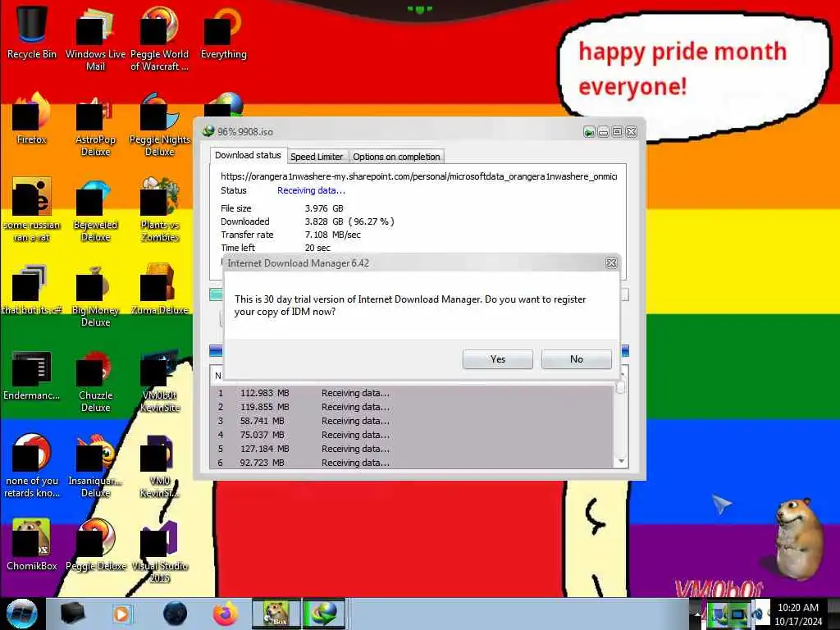Click the 7.108 MB/sec transfer rate value
840x630 pixels.
(333, 235)
